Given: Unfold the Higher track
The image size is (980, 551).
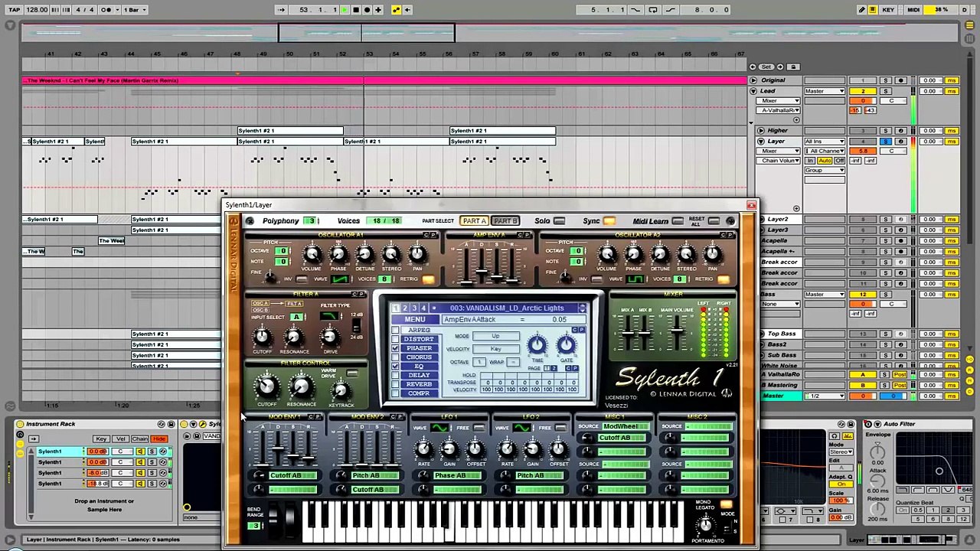Looking at the screenshot, I should pos(761,131).
